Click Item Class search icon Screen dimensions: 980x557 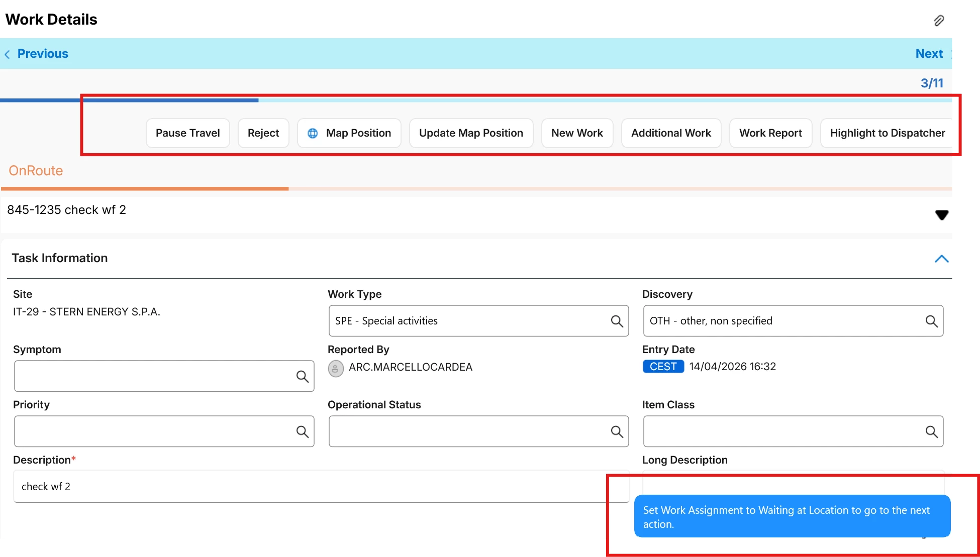coord(931,431)
